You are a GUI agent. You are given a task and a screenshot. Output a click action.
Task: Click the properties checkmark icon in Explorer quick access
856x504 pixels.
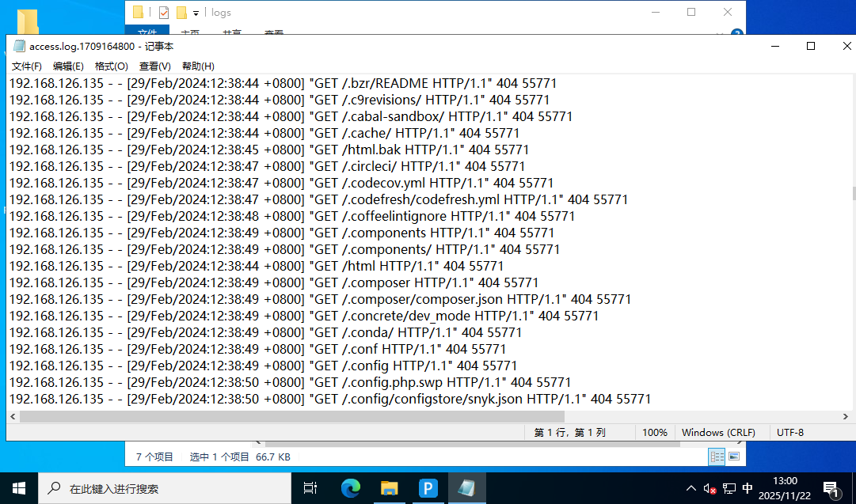click(164, 12)
